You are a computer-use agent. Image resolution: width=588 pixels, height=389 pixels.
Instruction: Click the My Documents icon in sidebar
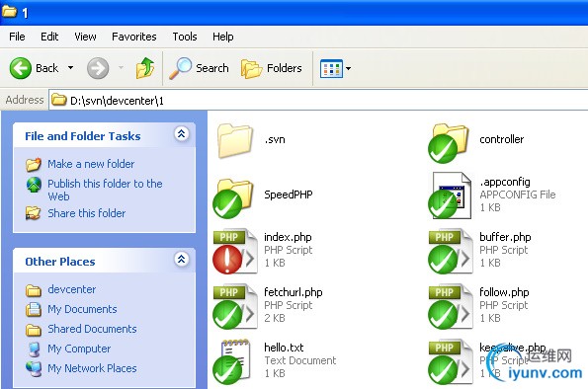[x=34, y=310]
